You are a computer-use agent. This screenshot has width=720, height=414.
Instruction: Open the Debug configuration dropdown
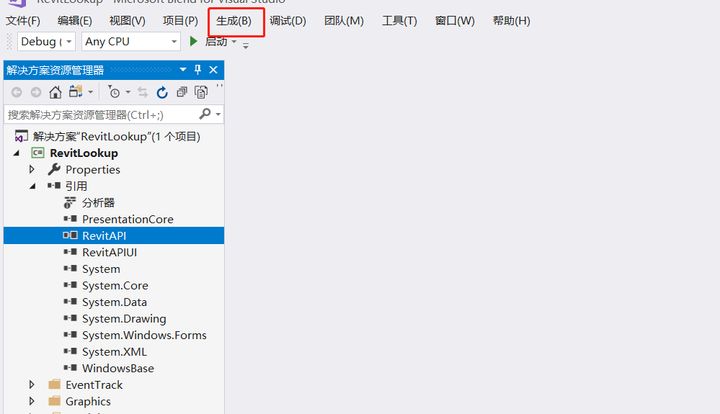(46, 42)
